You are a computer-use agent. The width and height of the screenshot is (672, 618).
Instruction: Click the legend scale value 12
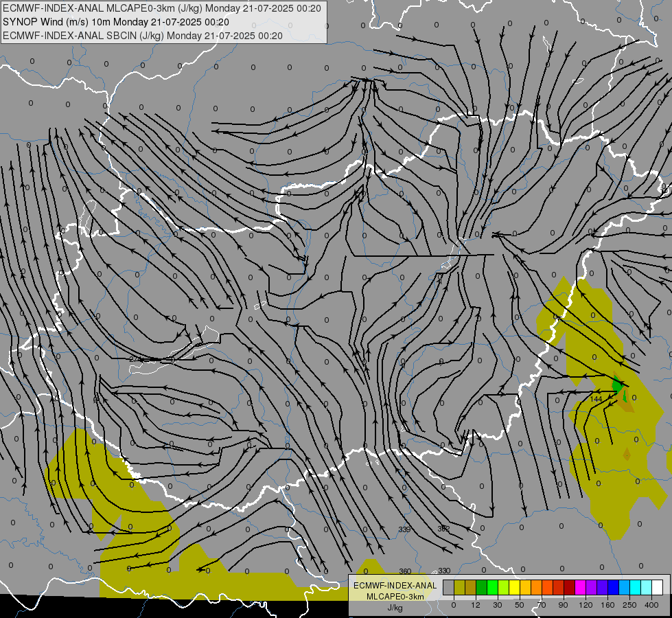click(x=476, y=605)
